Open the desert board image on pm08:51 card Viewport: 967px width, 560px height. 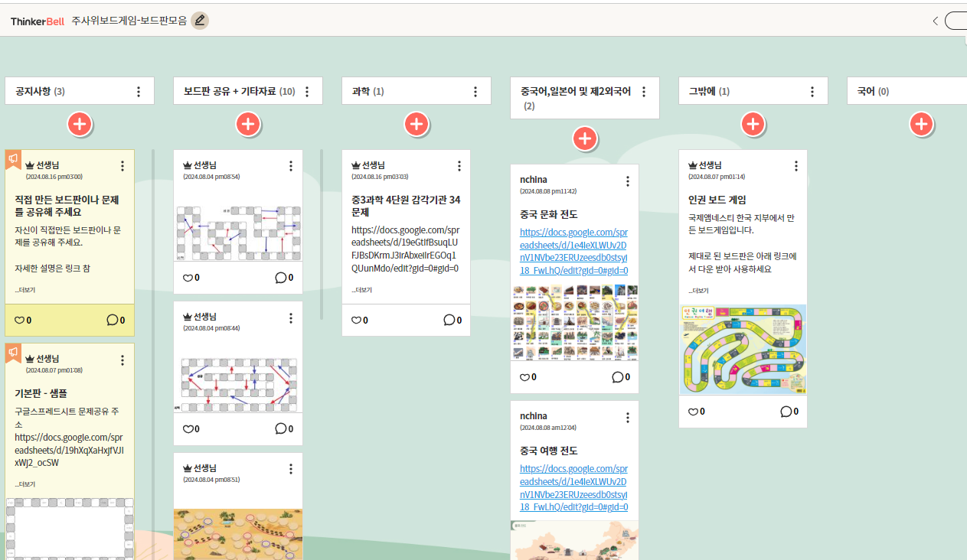(x=238, y=535)
